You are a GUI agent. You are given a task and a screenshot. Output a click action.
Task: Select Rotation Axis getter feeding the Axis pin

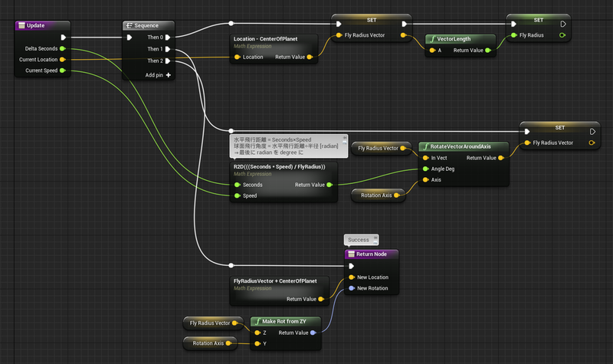point(379,195)
